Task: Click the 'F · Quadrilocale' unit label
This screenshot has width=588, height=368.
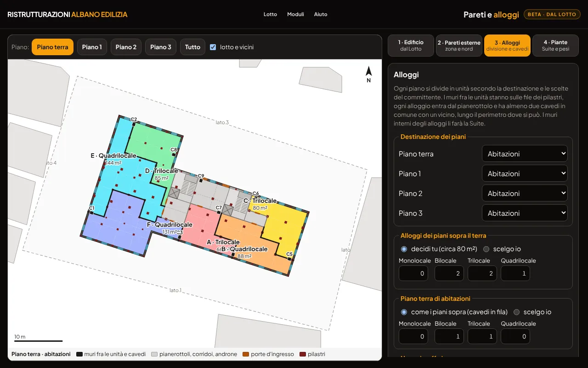Action: point(170,224)
